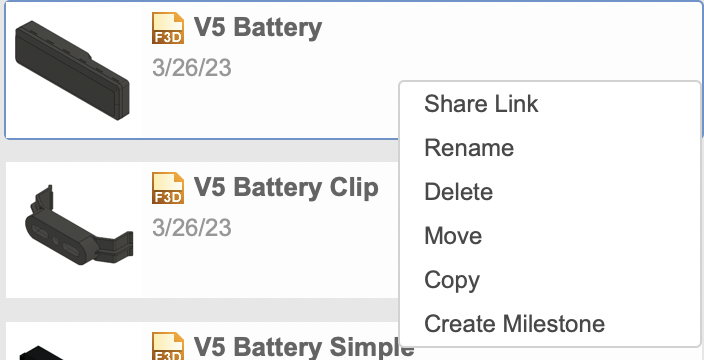Click the V5 Battery Clip file title
Viewport: 704px width, 360px height.
point(286,188)
